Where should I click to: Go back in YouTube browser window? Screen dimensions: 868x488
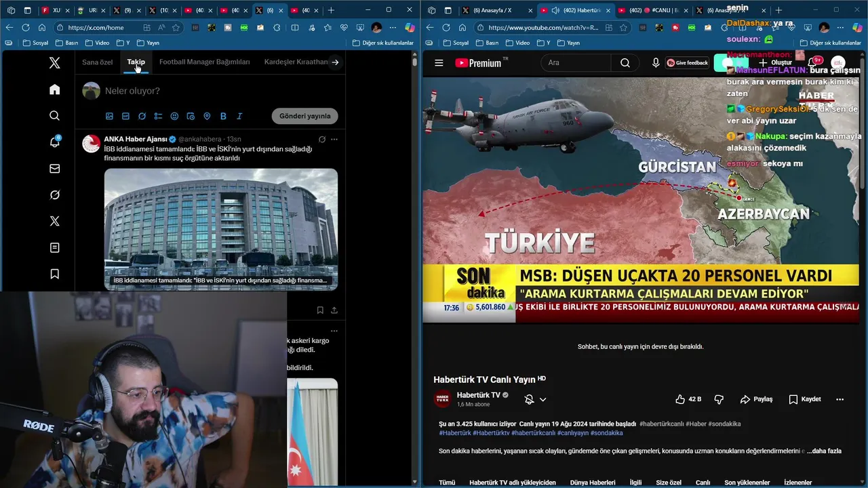click(x=430, y=28)
